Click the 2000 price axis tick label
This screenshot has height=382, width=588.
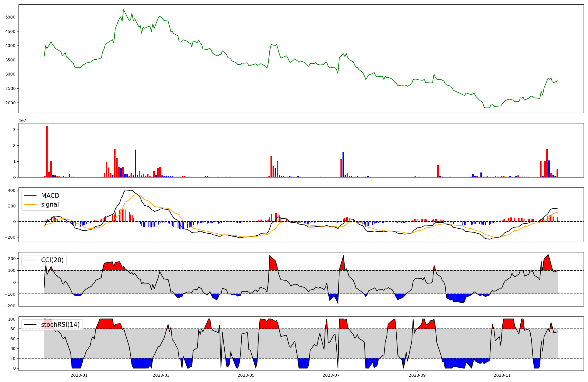(x=10, y=103)
